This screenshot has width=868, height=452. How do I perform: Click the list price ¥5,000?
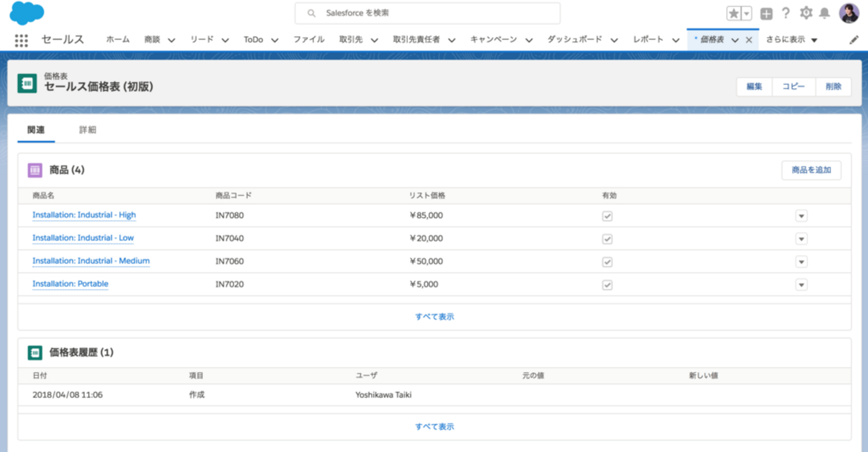click(x=424, y=284)
